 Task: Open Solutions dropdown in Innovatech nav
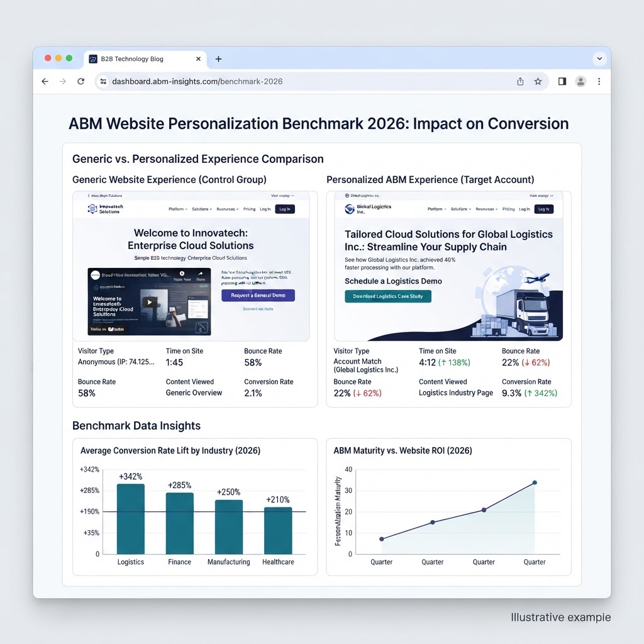[x=202, y=209]
